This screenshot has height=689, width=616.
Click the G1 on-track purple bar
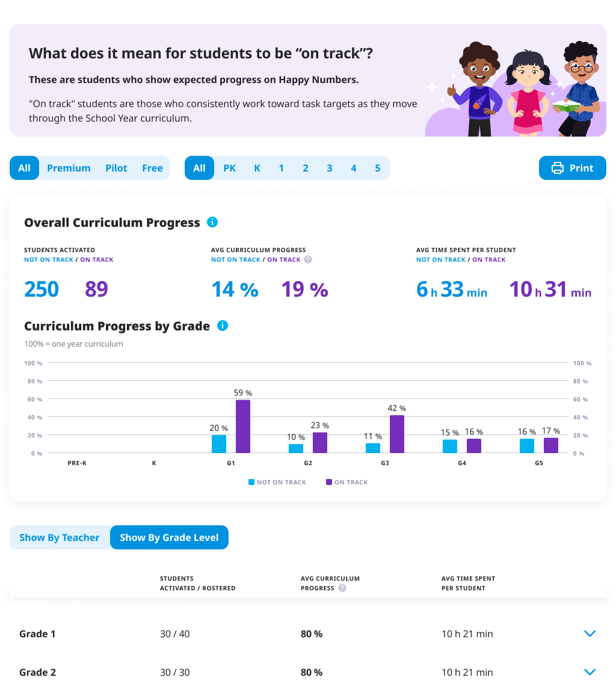click(243, 426)
